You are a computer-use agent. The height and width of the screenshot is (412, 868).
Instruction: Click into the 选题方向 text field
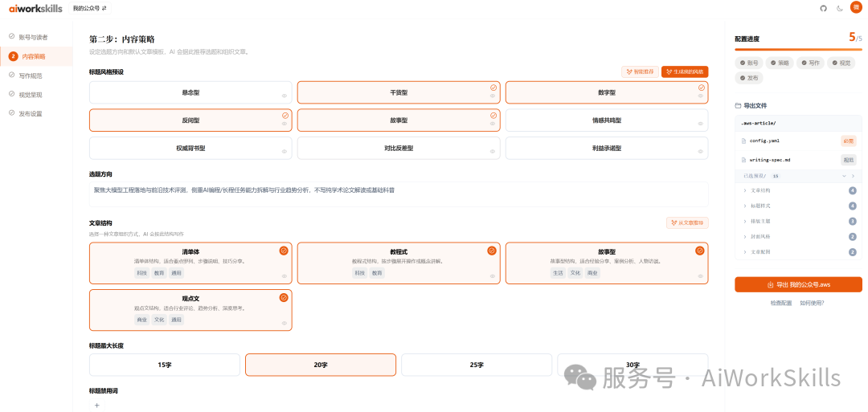coord(399,194)
